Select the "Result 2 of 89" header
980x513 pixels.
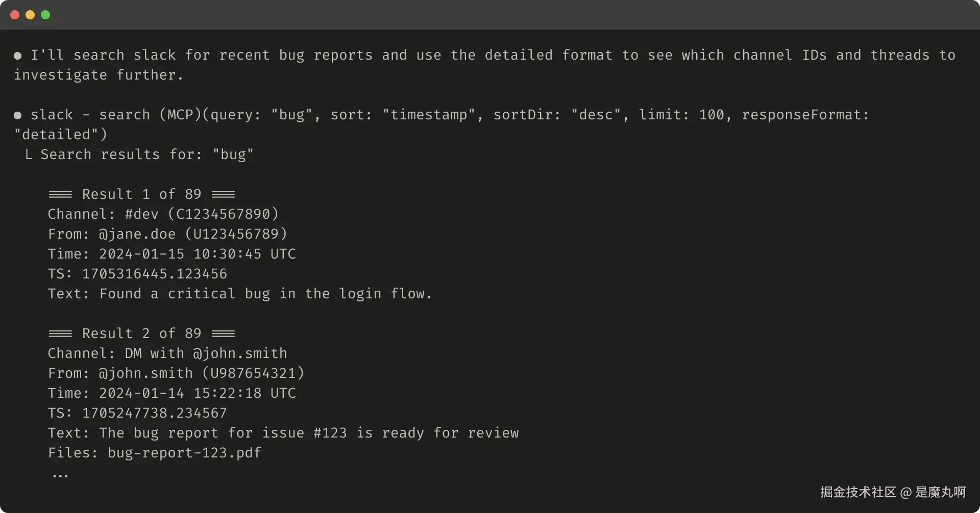(141, 334)
